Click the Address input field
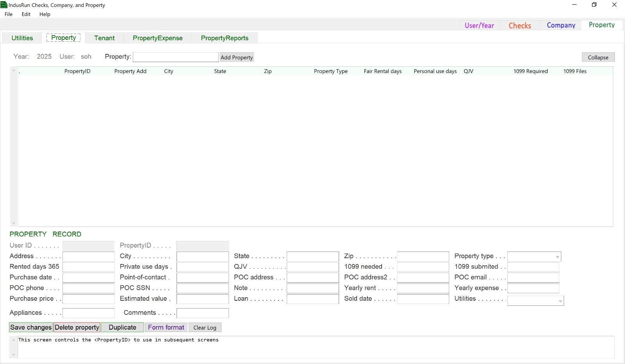Viewport: 625px width, 364px height. click(89, 257)
